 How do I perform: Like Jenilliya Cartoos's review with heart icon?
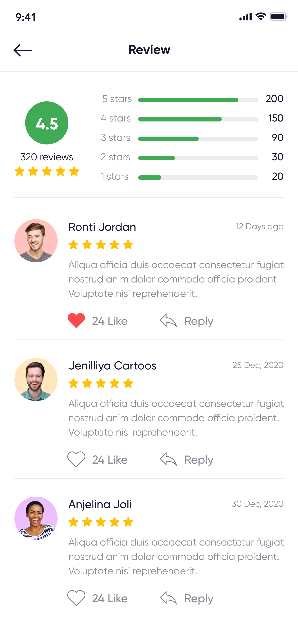click(76, 459)
